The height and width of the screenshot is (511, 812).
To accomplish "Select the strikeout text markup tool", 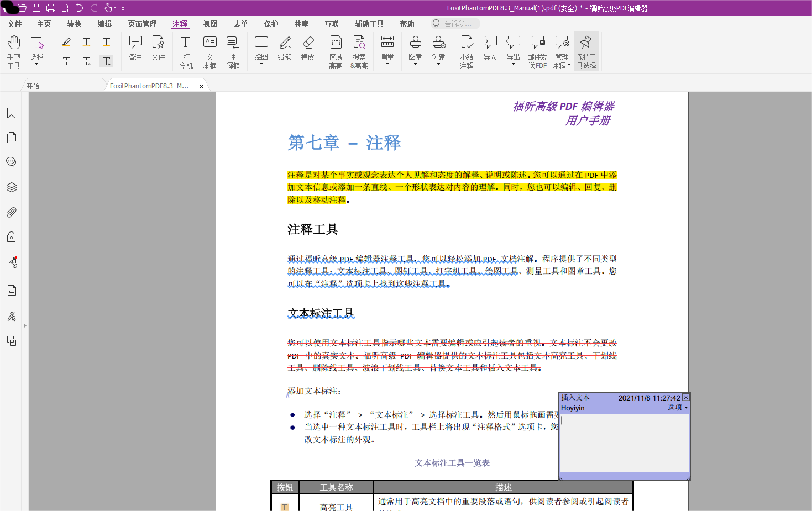I will click(x=66, y=61).
